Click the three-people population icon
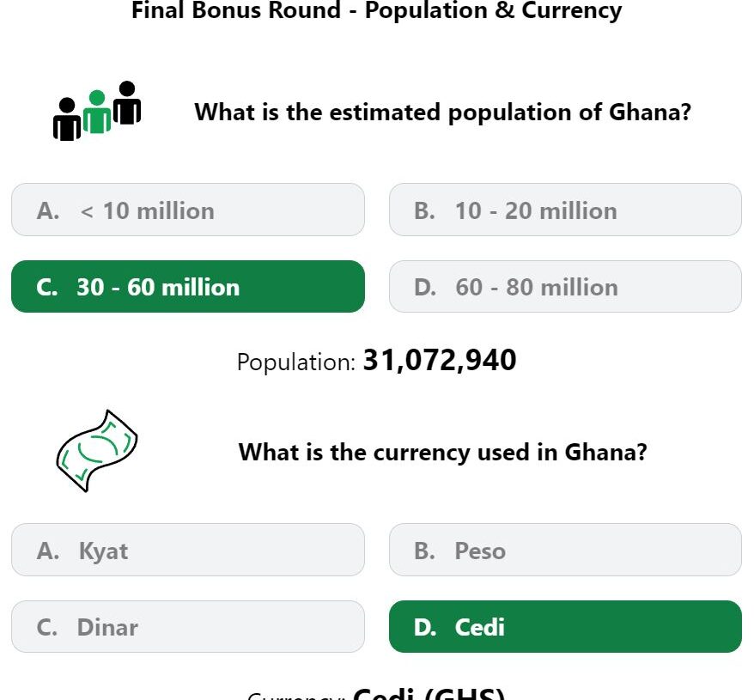 (97, 111)
